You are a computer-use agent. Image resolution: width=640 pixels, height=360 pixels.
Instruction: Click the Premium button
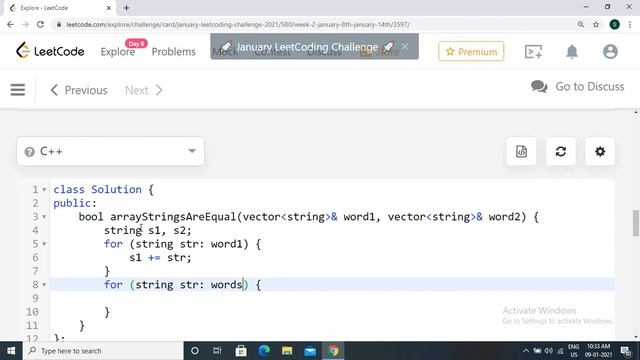coord(471,51)
